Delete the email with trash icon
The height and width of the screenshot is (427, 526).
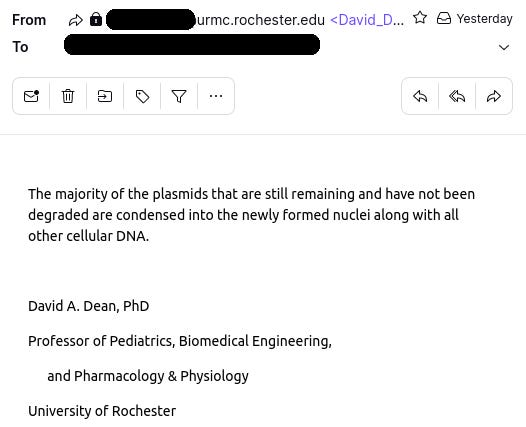pyautogui.click(x=68, y=96)
